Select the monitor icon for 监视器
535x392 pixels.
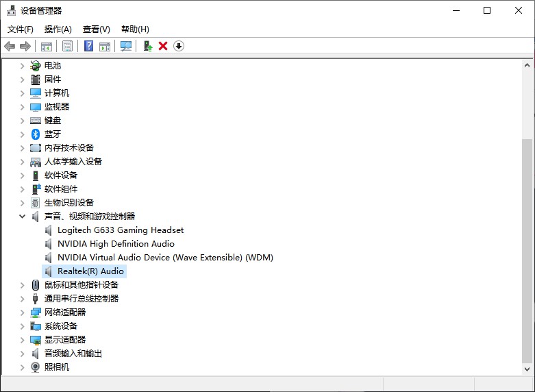(x=36, y=107)
